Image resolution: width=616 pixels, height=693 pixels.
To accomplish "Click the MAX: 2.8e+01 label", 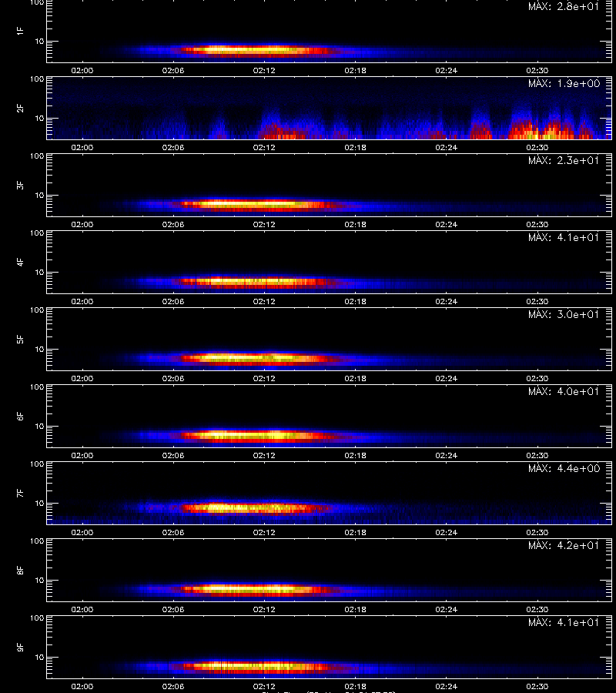I will [x=564, y=6].
